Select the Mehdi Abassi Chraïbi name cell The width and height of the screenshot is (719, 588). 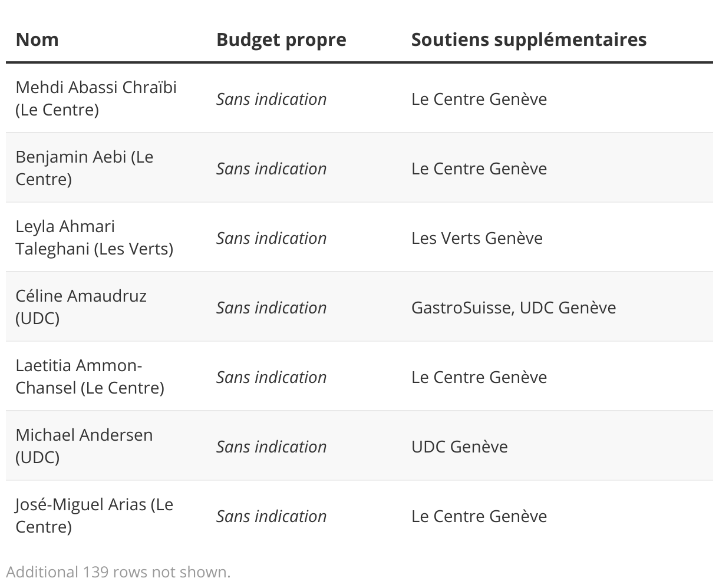click(x=96, y=98)
